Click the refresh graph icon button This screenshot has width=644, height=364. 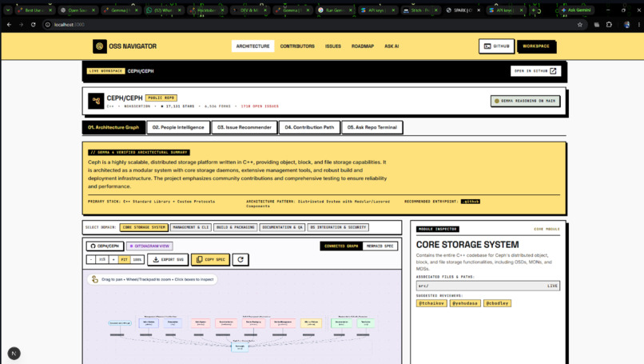[x=241, y=259]
